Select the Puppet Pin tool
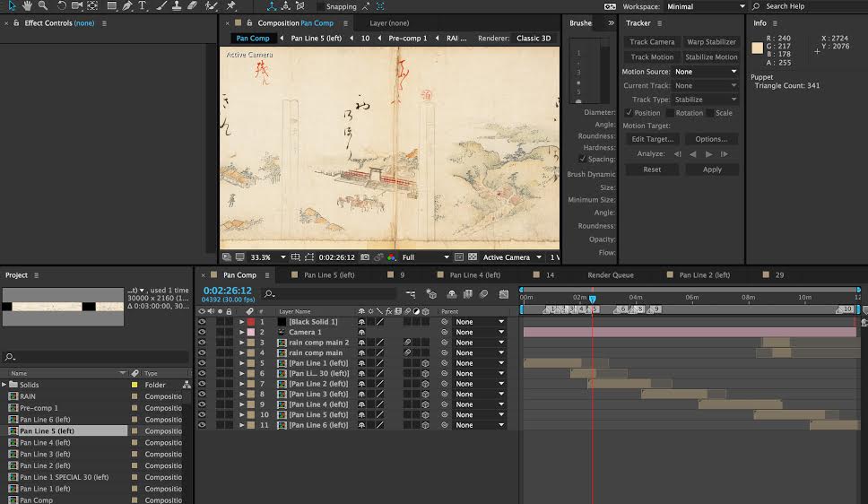 [231, 6]
